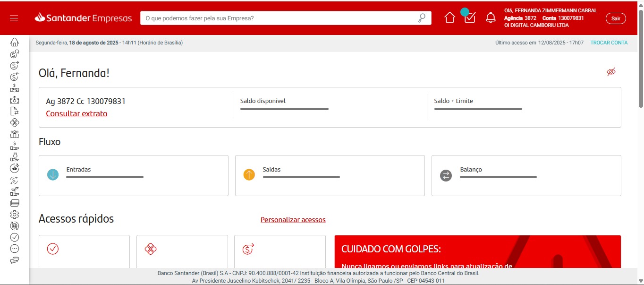Viewport: 644px width, 285px height.
Task: Open quick access card with check circle icon
Action: coord(84,251)
